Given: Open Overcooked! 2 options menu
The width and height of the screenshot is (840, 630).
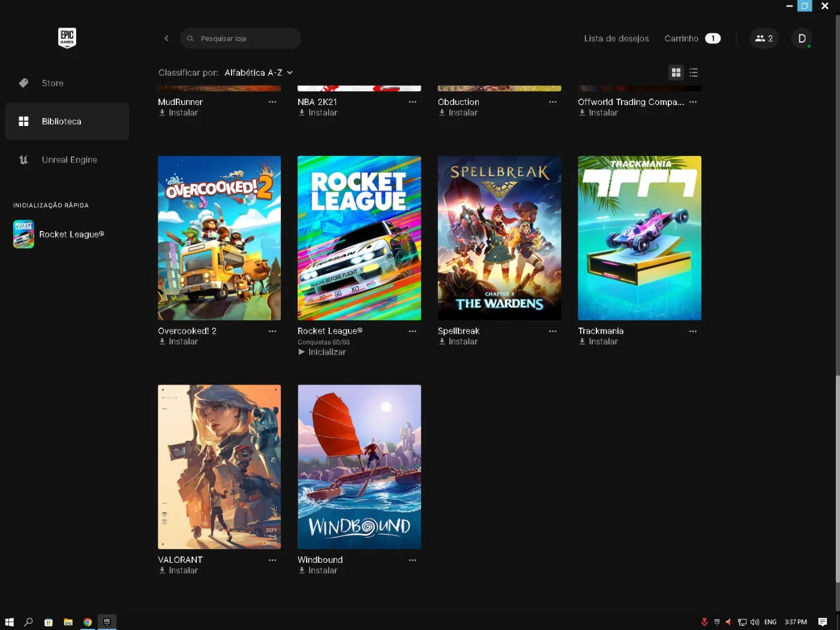Looking at the screenshot, I should point(272,331).
